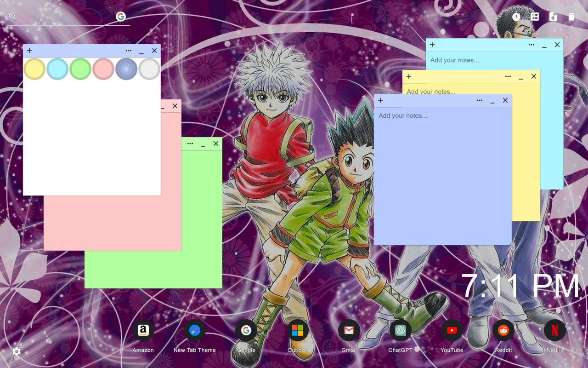Open the stopwatch timer tool
Screen dimensions: 588x368
point(516,17)
